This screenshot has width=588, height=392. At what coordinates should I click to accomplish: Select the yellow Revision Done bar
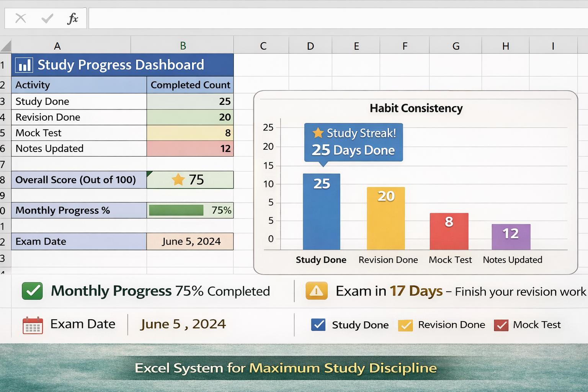click(386, 218)
